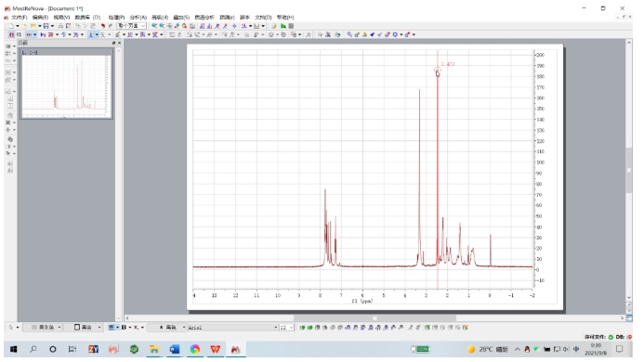The width and height of the screenshot is (644, 362).
Task: Select the spectrum page thumbnail in pages panel
Action: pos(66,84)
